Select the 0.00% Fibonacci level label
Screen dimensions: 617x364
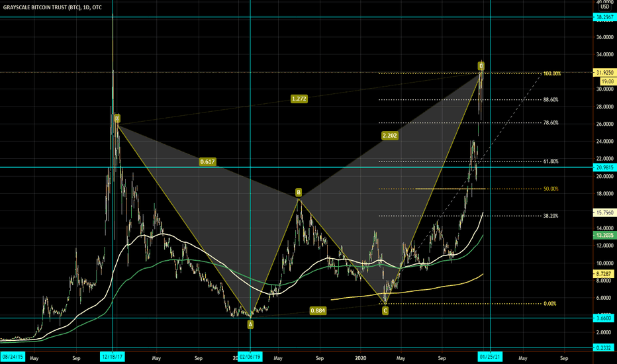(x=549, y=304)
